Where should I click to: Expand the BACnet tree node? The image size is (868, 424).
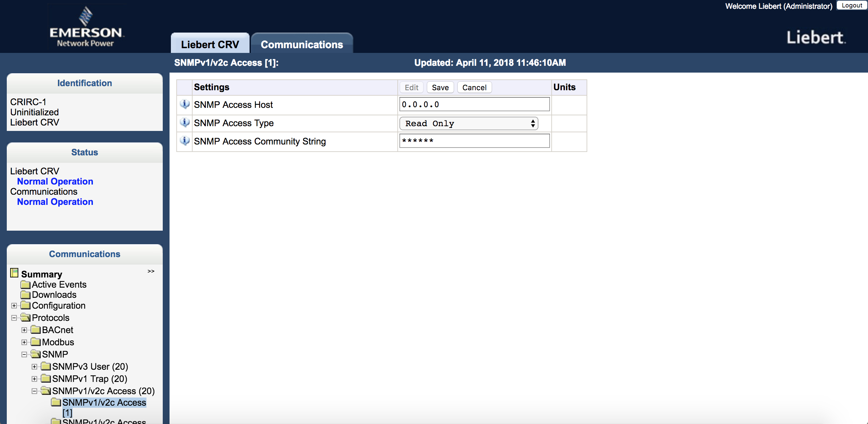pyautogui.click(x=24, y=330)
